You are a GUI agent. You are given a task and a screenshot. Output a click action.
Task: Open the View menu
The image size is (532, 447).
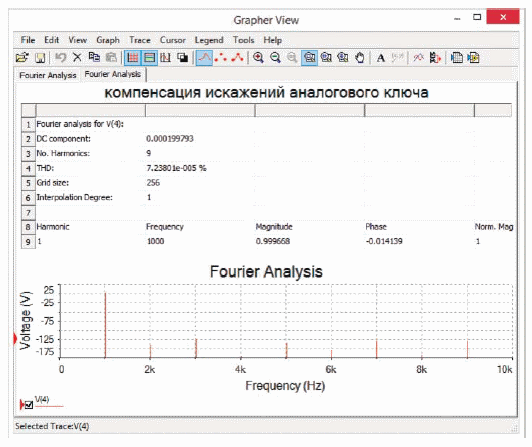pyautogui.click(x=78, y=40)
